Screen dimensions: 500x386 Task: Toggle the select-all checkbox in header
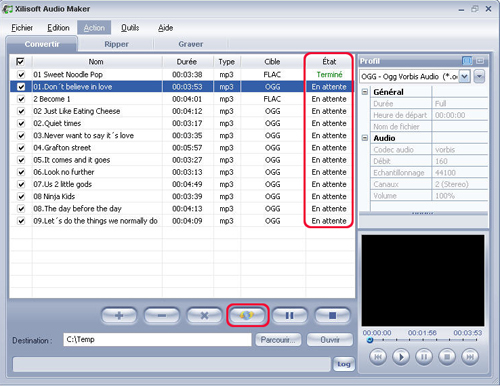[20, 62]
